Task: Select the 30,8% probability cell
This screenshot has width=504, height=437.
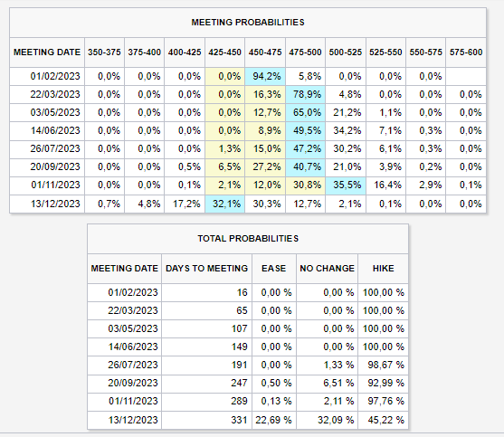Action: 305,185
